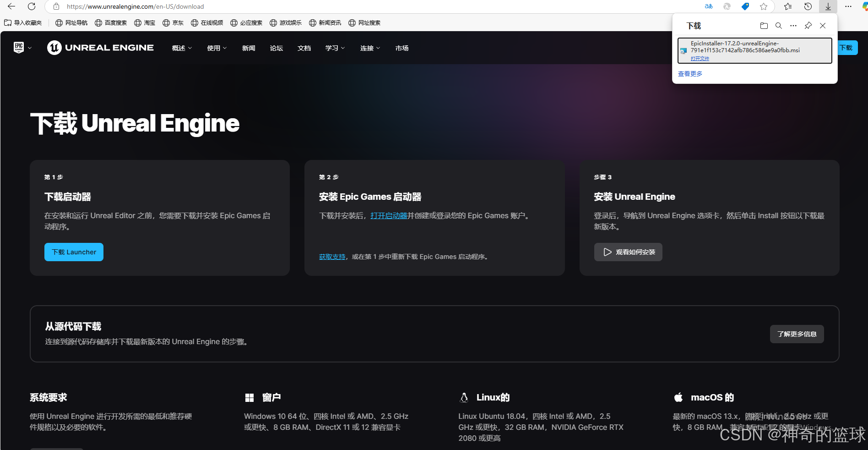
Task: Click the 下载启动器 card heading
Action: 68,197
